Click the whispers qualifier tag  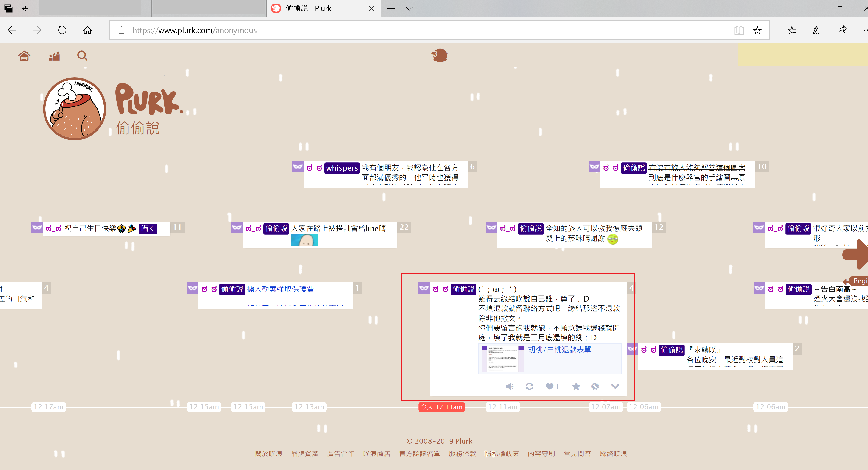pyautogui.click(x=342, y=168)
